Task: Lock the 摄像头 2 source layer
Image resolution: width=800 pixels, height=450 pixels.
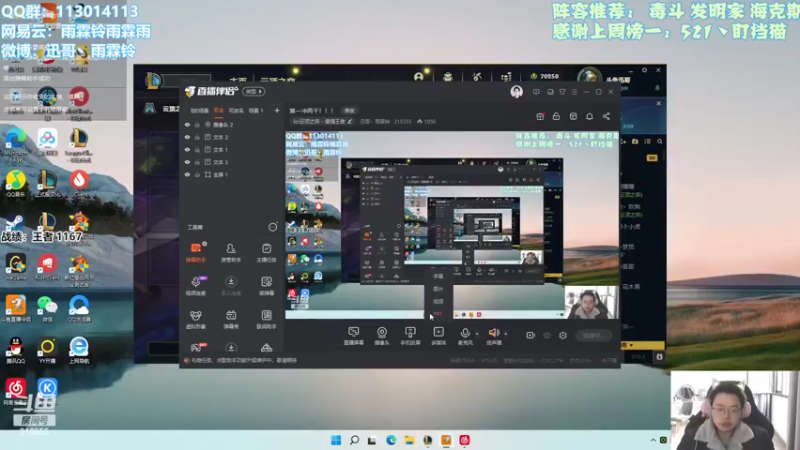Action: (197, 124)
